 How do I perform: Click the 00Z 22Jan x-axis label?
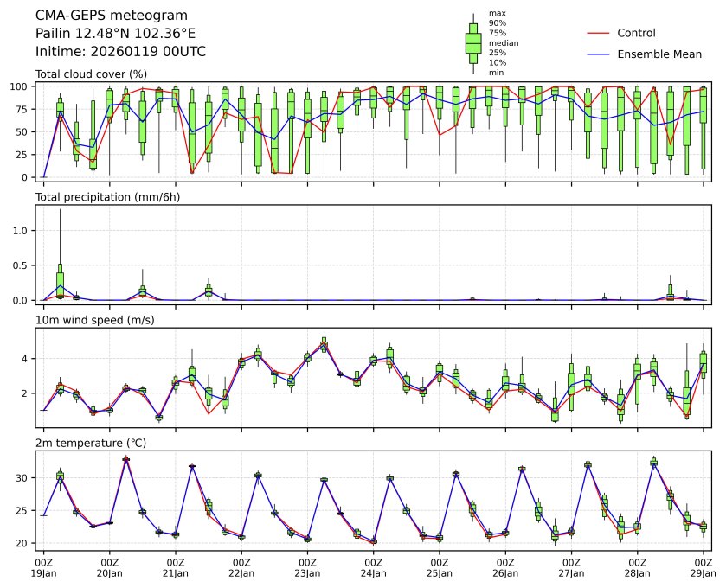241,567
